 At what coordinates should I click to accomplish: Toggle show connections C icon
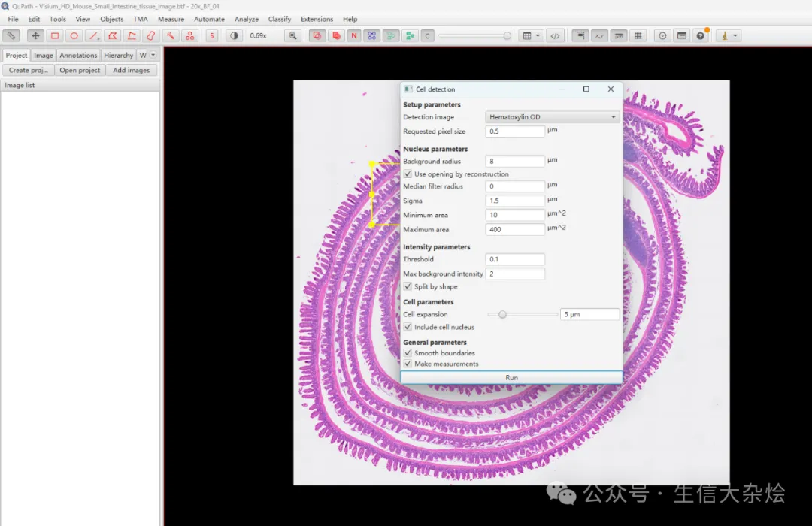pyautogui.click(x=427, y=36)
